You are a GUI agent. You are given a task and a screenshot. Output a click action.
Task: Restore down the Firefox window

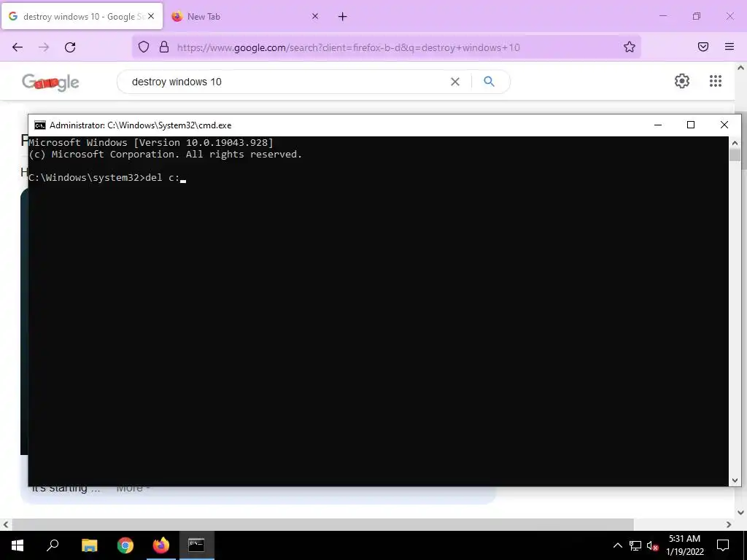pyautogui.click(x=697, y=16)
